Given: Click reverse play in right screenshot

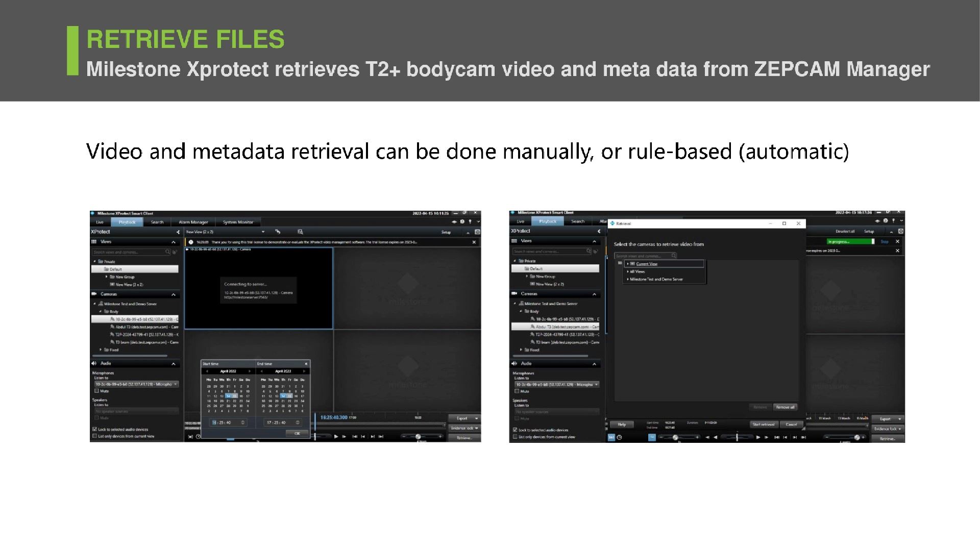Looking at the screenshot, I should pos(715,437).
